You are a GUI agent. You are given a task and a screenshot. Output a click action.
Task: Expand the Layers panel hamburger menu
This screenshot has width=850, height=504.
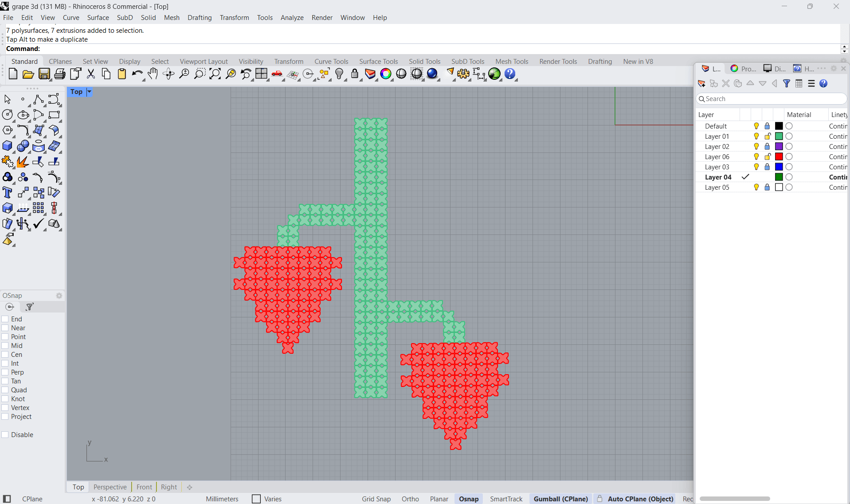coord(811,83)
